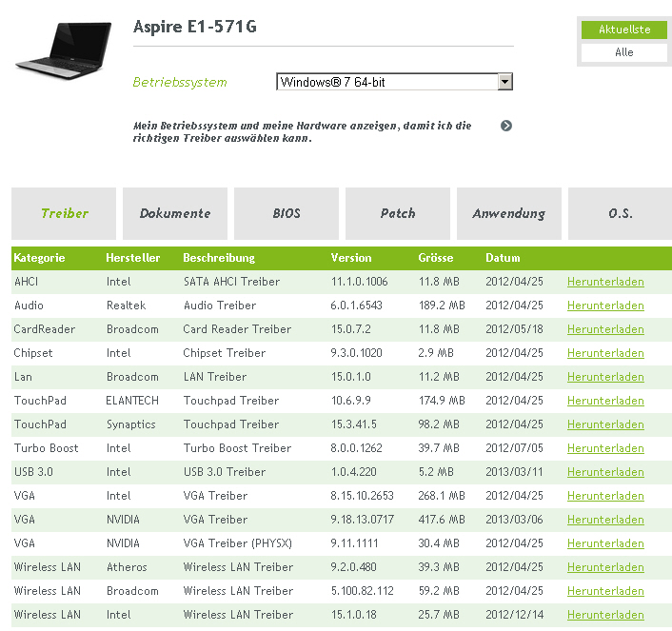672x631 pixels.
Task: Click the Realtek manufacturer cell
Action: pos(126,306)
